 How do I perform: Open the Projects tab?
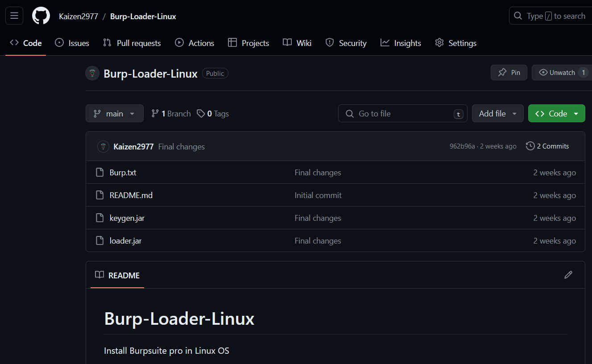(x=248, y=43)
